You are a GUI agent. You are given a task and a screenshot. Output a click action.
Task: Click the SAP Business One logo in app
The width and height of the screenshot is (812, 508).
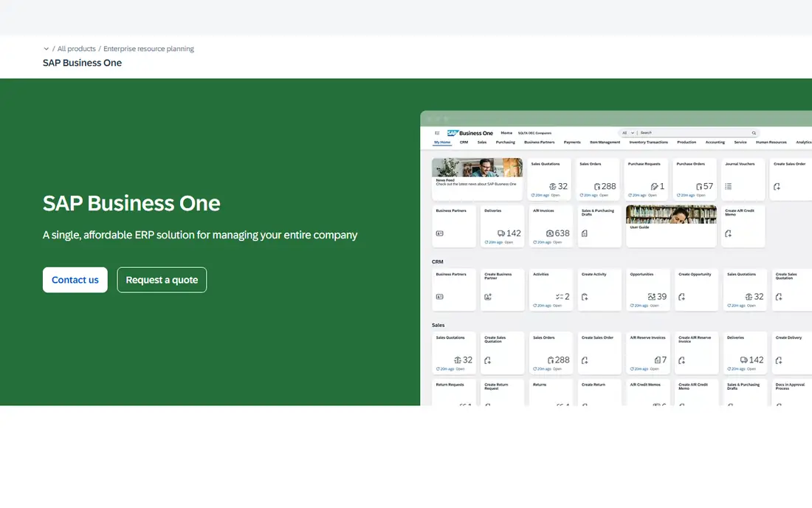[469, 133]
